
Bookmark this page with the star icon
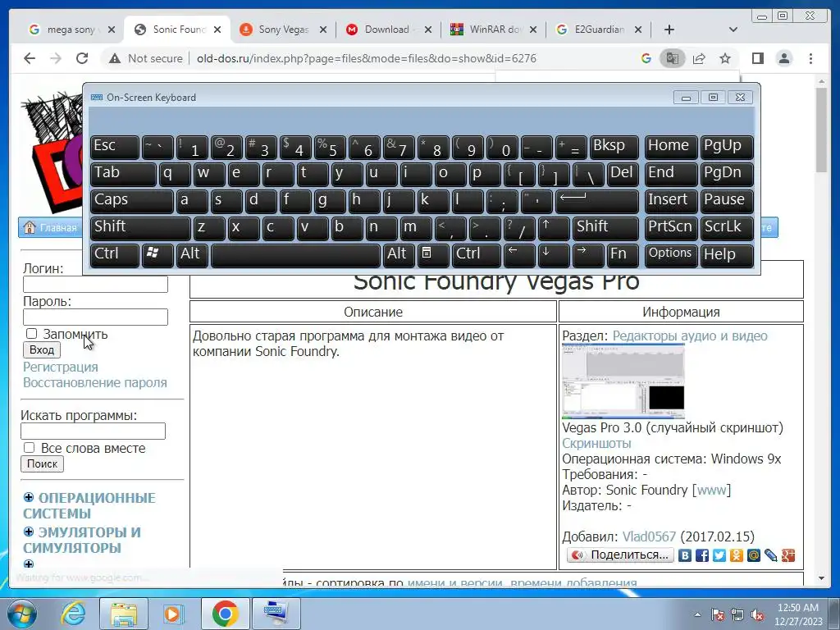pyautogui.click(x=725, y=58)
